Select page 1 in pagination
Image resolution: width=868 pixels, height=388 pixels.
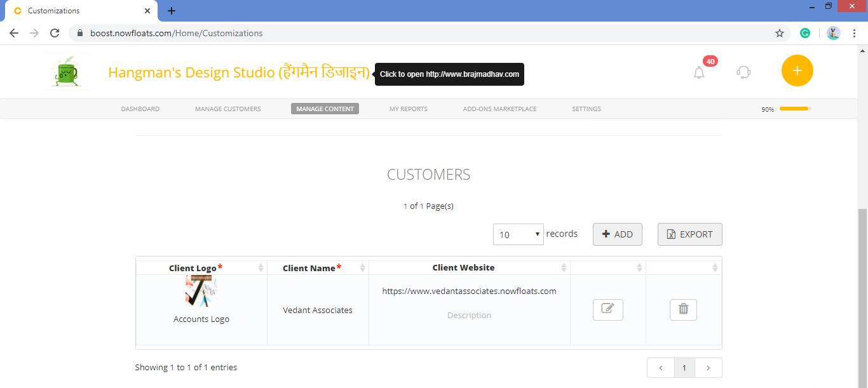tap(684, 368)
